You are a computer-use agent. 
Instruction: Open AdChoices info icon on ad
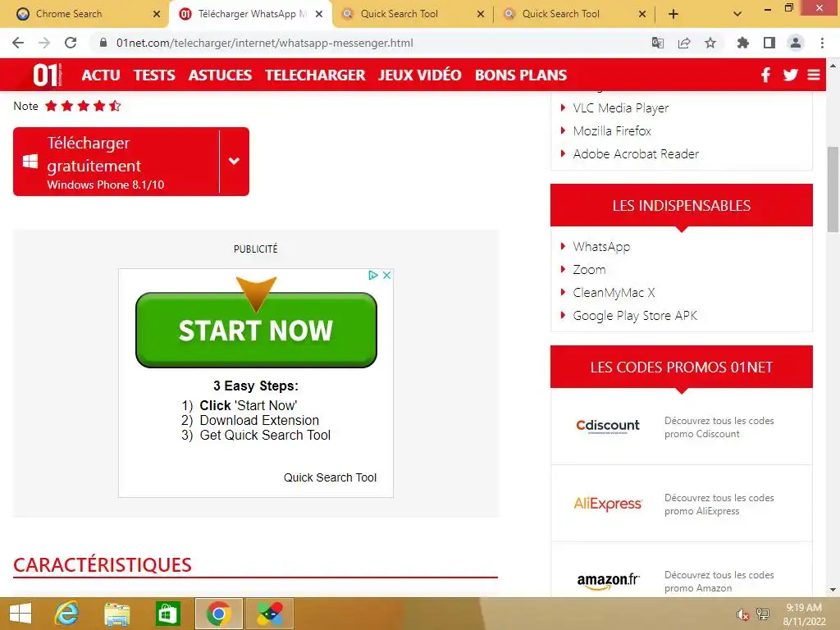click(x=373, y=275)
